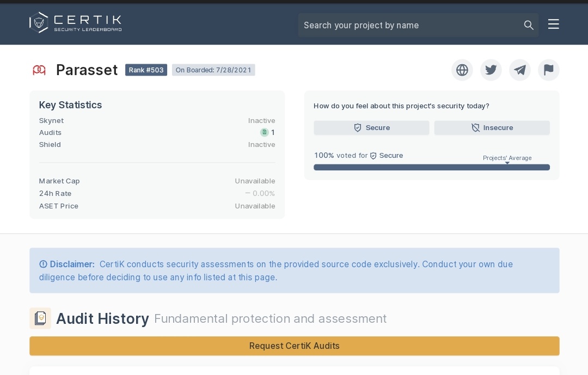Click the shield icon beside 'voted for Secure'
Viewport: 588px width, 375px height.
[x=373, y=156]
